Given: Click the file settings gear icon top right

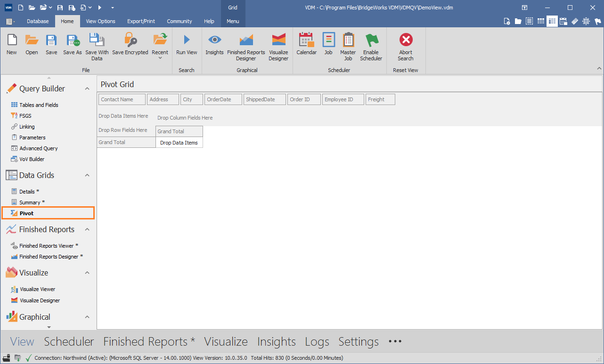Looking at the screenshot, I should coord(507,21).
